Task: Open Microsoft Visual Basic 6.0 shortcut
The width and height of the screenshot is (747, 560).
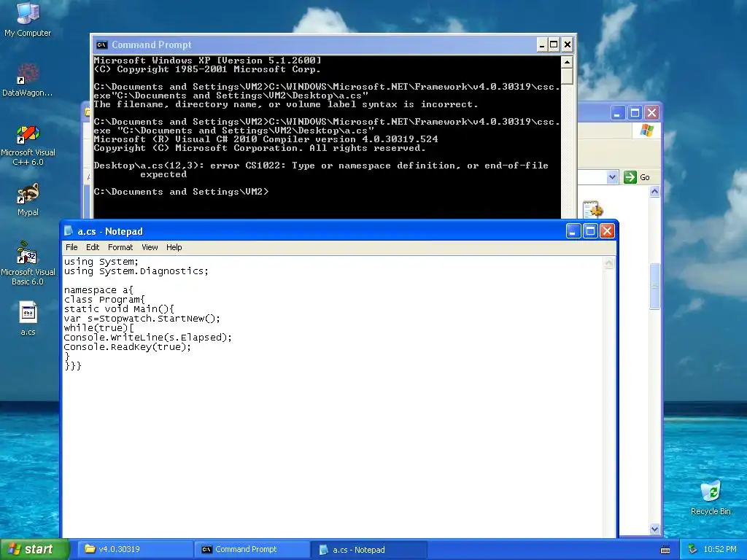Action: click(x=28, y=263)
